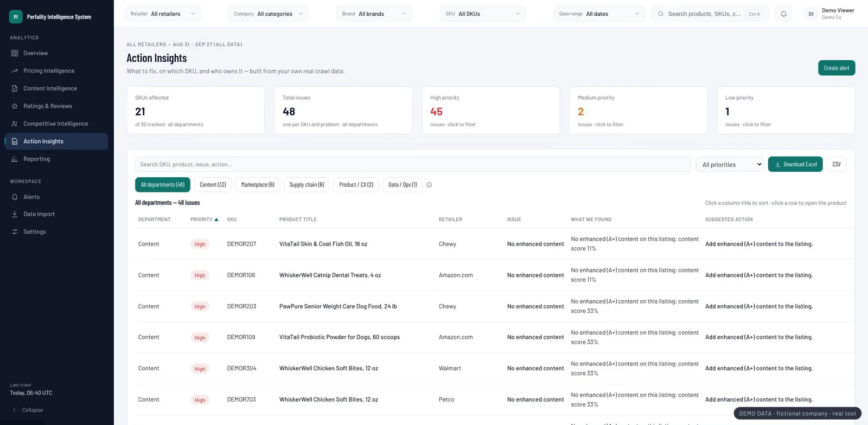Click the CSV export button

click(x=837, y=164)
